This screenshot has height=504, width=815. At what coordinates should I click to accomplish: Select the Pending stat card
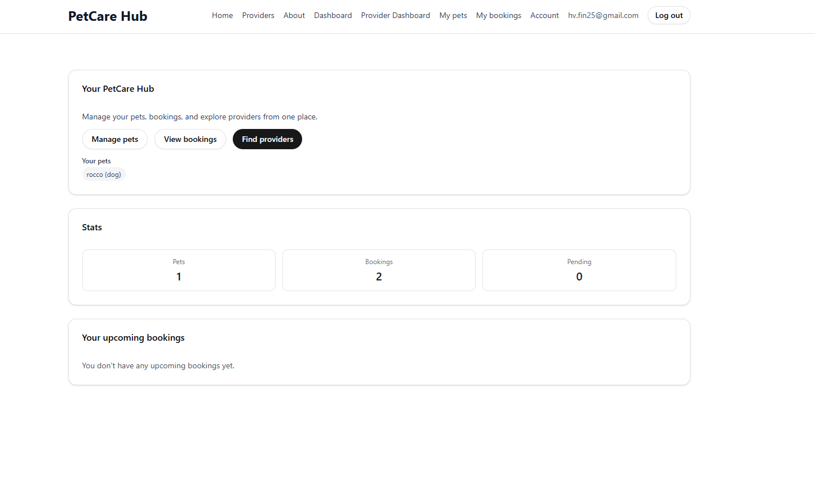coord(579,270)
